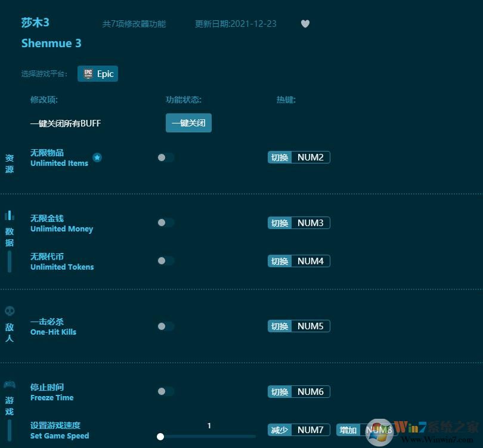Click the gamepad icon for 游戏 game section
483x448 pixels.
[x=9, y=384]
